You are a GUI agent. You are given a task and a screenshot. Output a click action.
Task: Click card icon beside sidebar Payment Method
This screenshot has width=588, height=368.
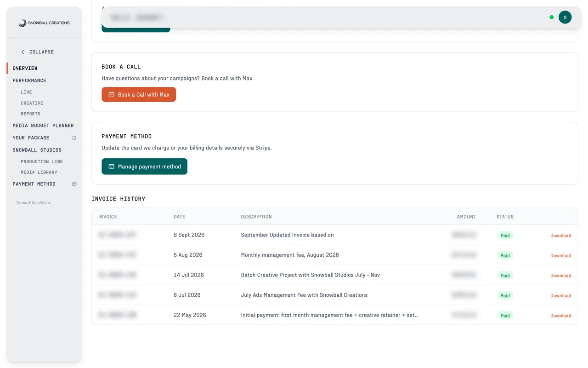click(x=74, y=184)
